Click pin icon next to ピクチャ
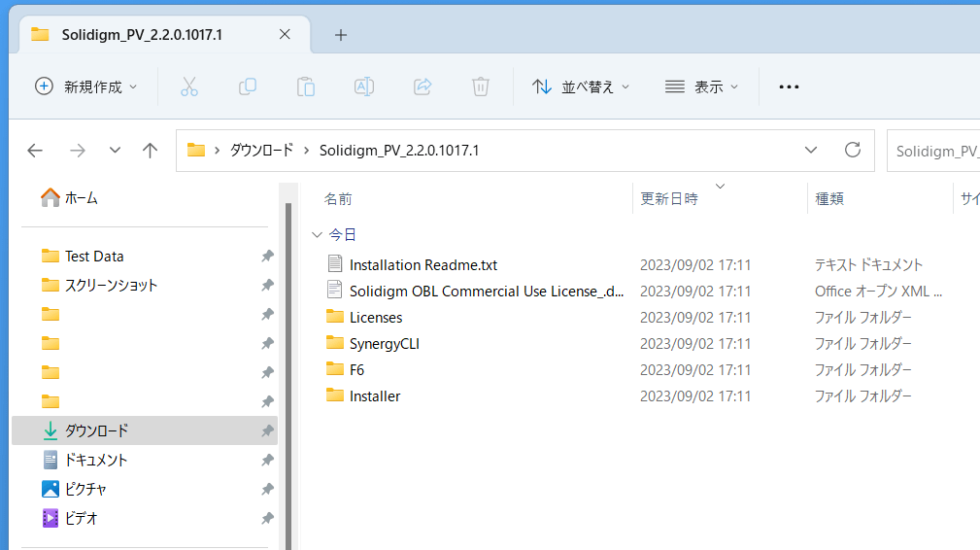 pos(267,489)
